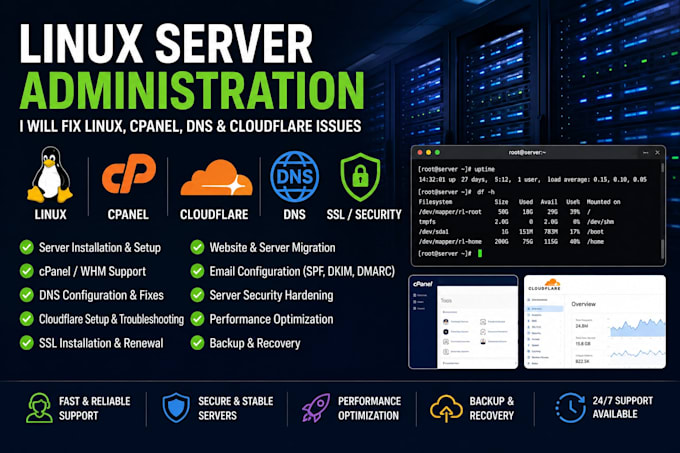Click the checkmark beside Backup & Recovery list item
This screenshot has height=453, width=680.
click(x=197, y=342)
